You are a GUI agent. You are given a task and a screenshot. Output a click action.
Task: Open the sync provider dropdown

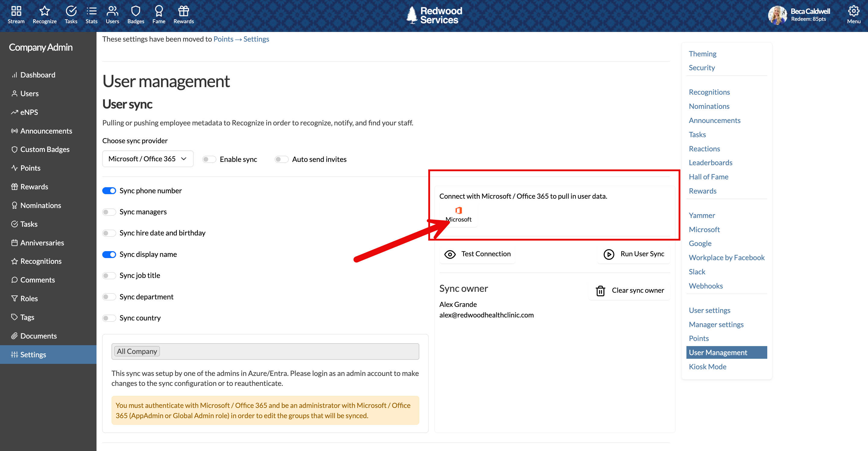coord(147,159)
